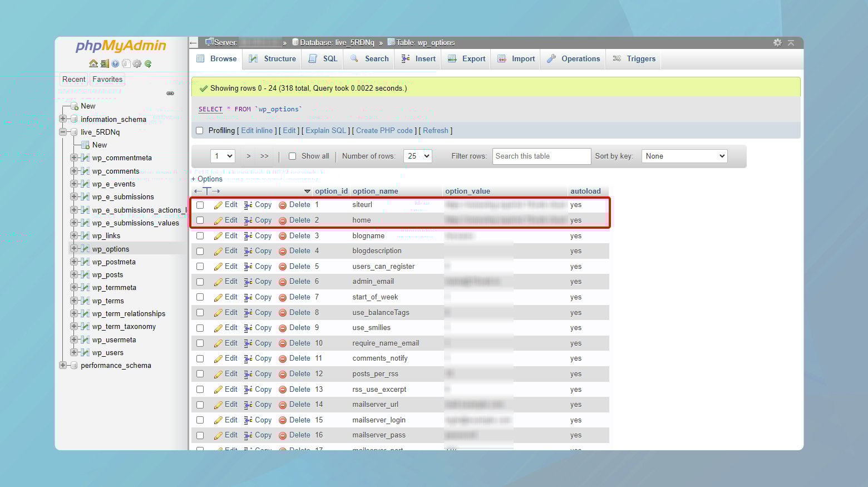
Task: Click the next page >> button
Action: (x=264, y=156)
